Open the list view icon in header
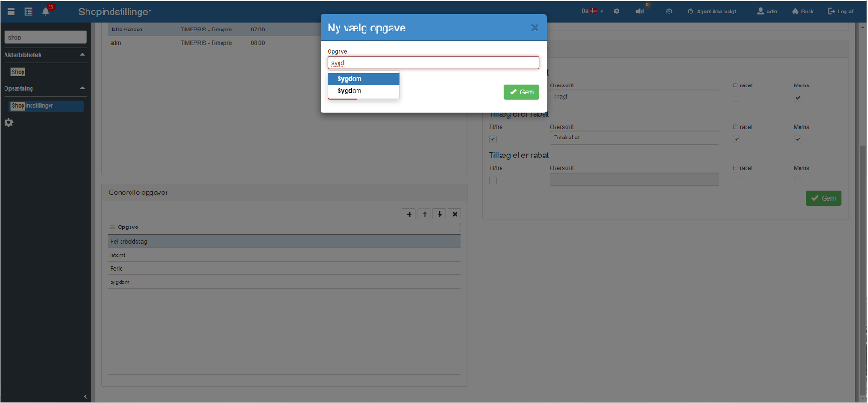Screen dimensions: 868x403 29,12
